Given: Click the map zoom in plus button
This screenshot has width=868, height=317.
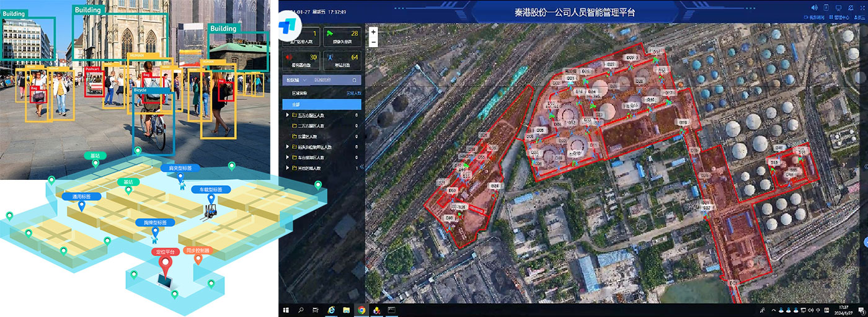Looking at the screenshot, I should pos(373,32).
